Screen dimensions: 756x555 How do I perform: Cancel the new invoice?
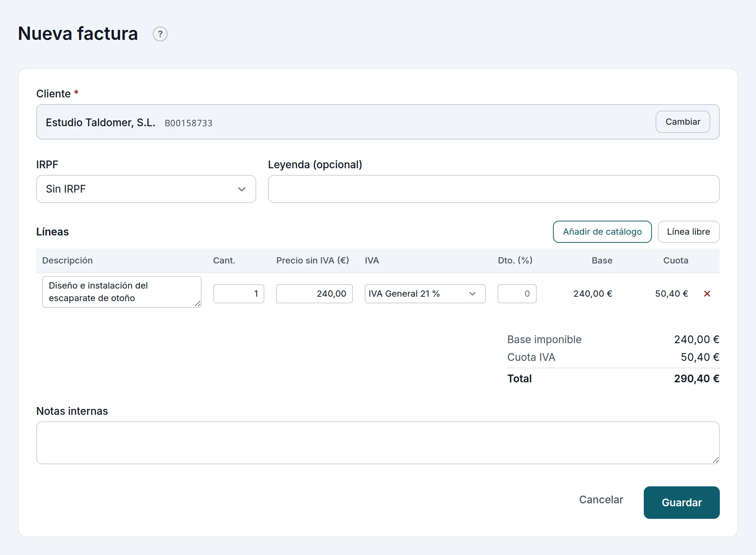tap(601, 500)
